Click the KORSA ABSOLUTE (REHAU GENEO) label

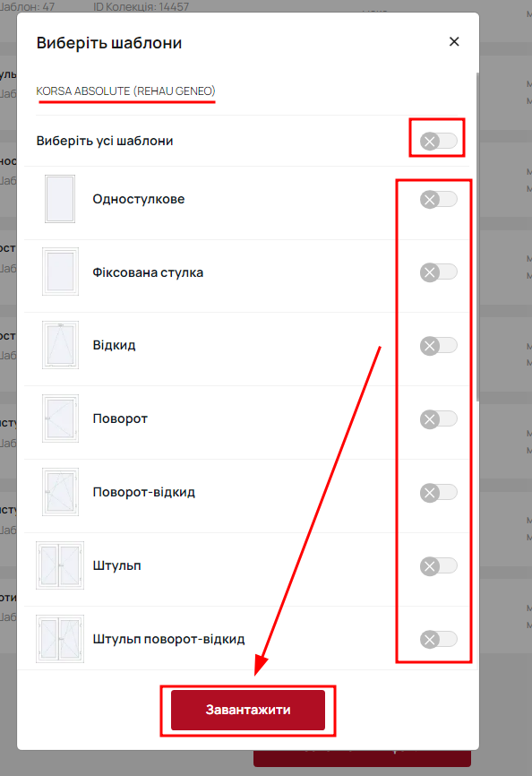(125, 91)
